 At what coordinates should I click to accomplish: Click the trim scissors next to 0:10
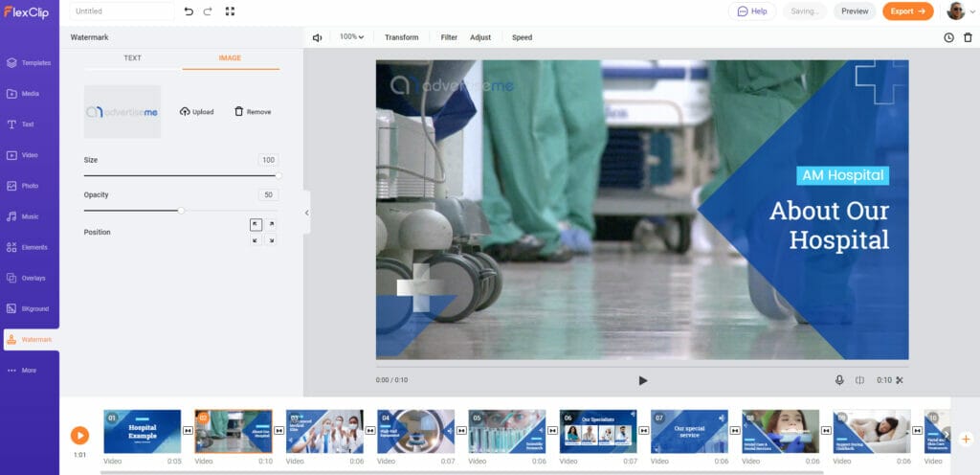(900, 380)
